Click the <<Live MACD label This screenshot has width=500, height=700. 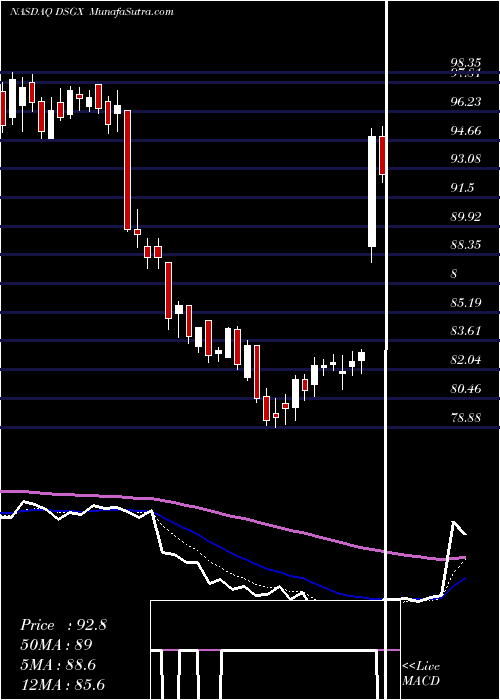coord(421,674)
